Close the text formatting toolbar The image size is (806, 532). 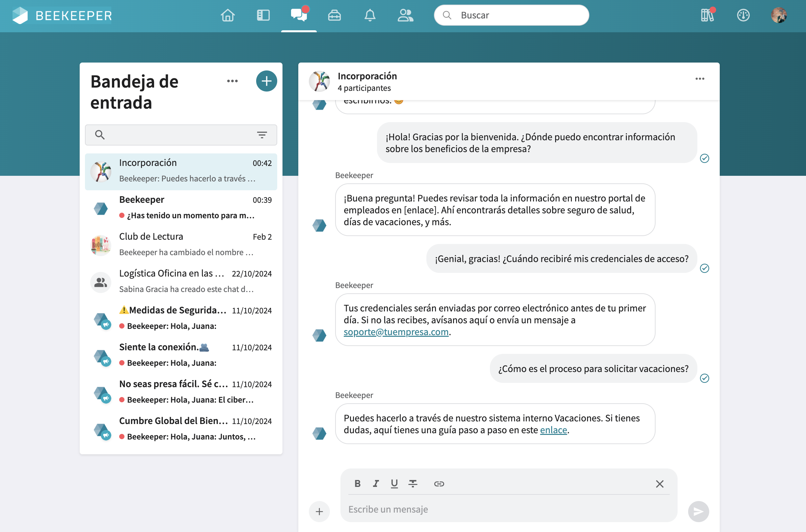[x=659, y=484]
